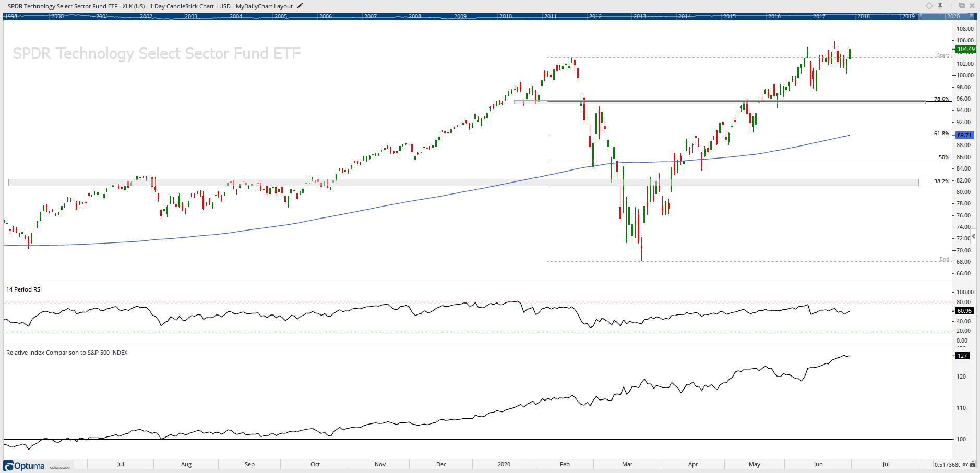Click the 60.95 RSI value tag
The height and width of the screenshot is (473, 980).
[964, 311]
